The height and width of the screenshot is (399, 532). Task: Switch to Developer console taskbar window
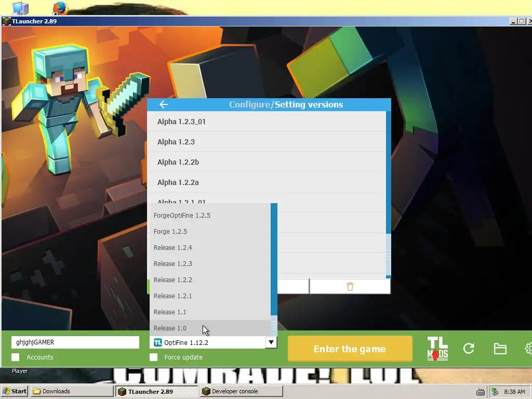pyautogui.click(x=241, y=391)
